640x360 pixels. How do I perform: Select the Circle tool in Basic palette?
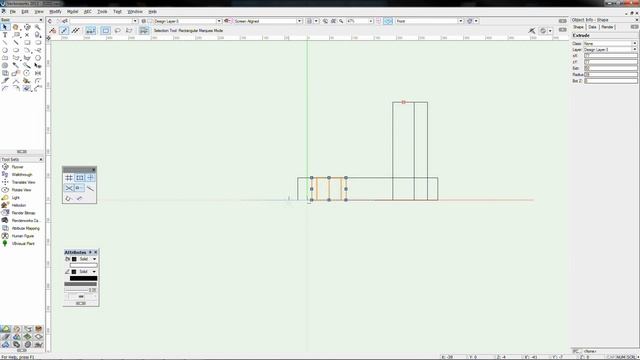click(x=5, y=50)
